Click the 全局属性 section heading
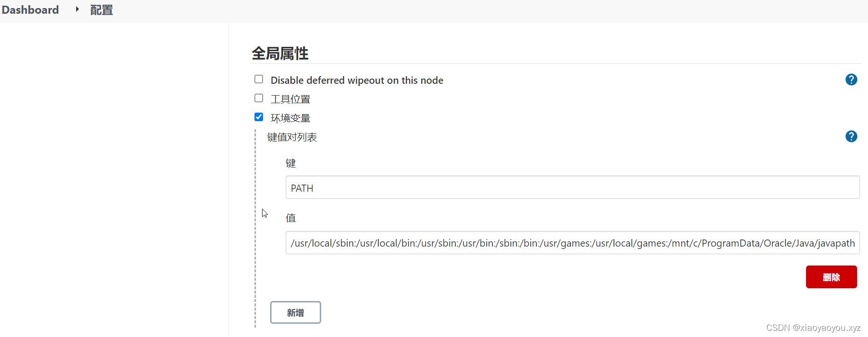 point(280,53)
